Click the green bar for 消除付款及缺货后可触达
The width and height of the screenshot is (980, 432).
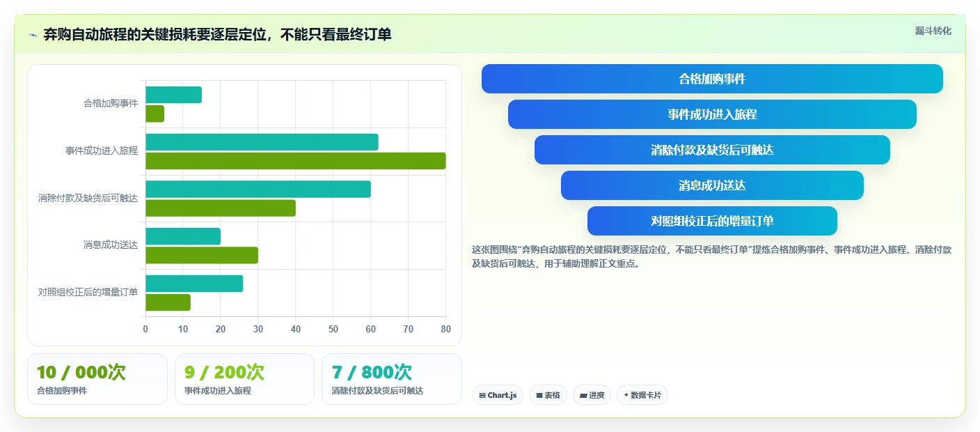221,208
